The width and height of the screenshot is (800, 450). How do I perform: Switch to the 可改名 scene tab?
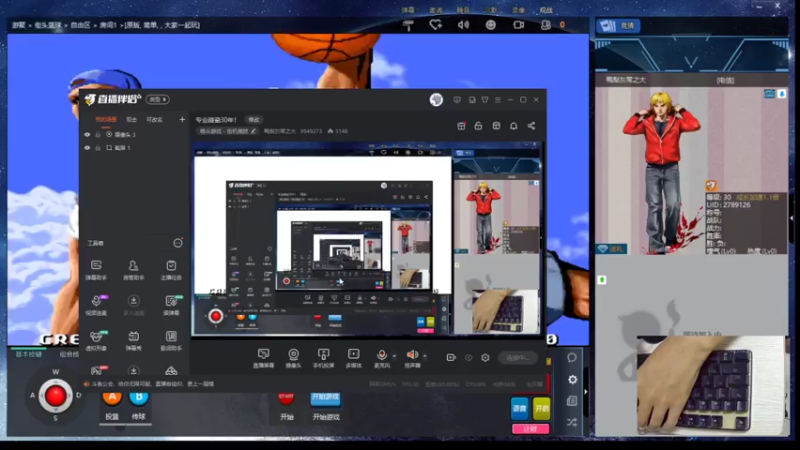click(x=155, y=119)
